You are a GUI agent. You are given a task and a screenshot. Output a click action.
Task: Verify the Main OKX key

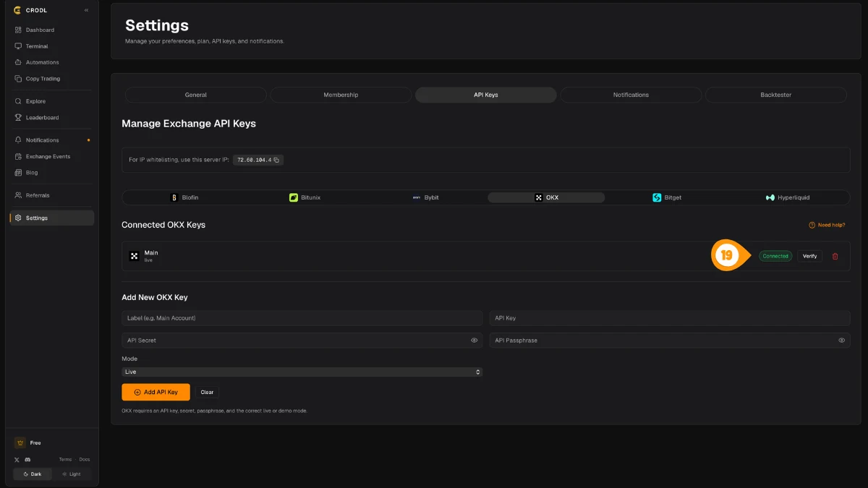[x=809, y=256]
